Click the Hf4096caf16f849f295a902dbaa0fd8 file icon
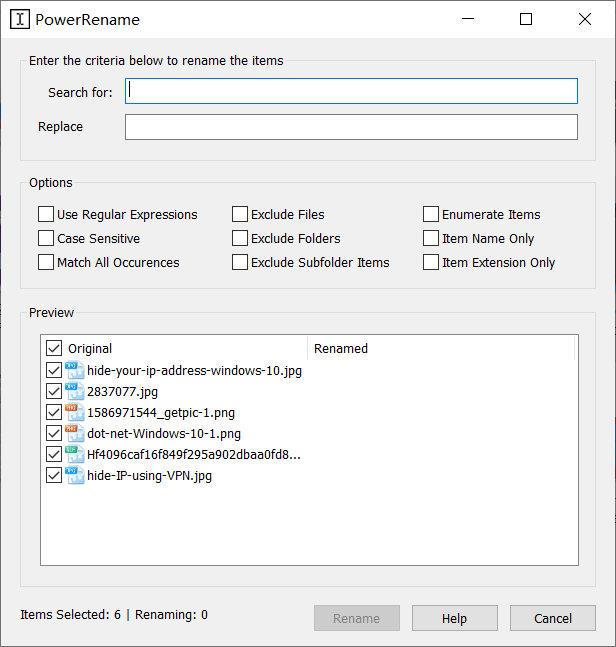 pyautogui.click(x=75, y=454)
